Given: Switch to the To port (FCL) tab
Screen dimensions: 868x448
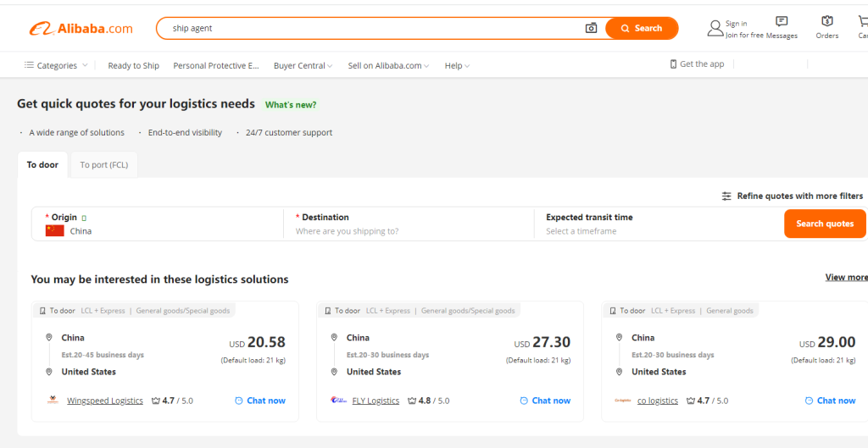Looking at the screenshot, I should coord(103,164).
